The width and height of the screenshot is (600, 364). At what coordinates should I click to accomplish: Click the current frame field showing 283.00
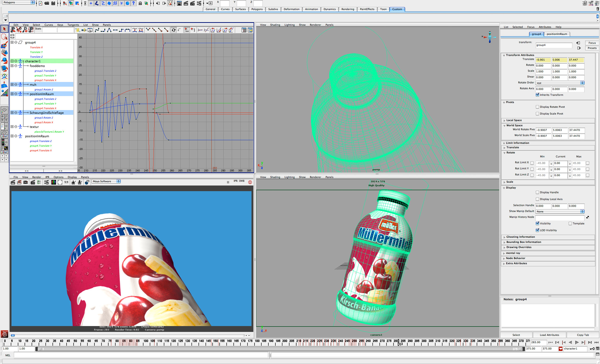point(539,342)
